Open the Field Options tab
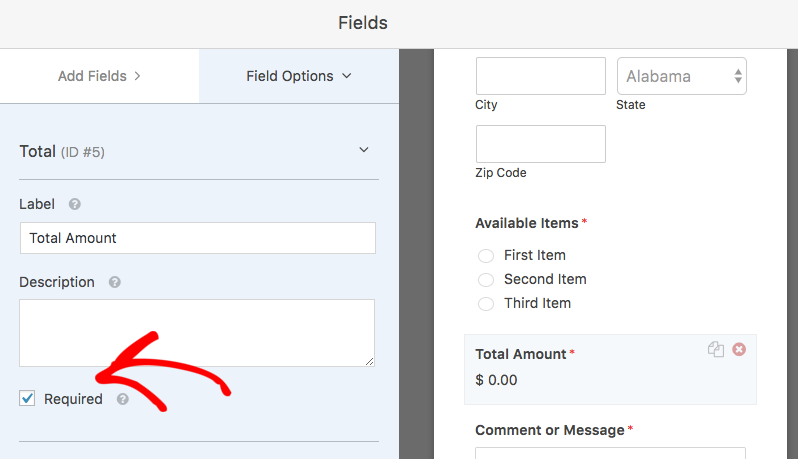Screen dimensions: 798x459 coord(299,76)
